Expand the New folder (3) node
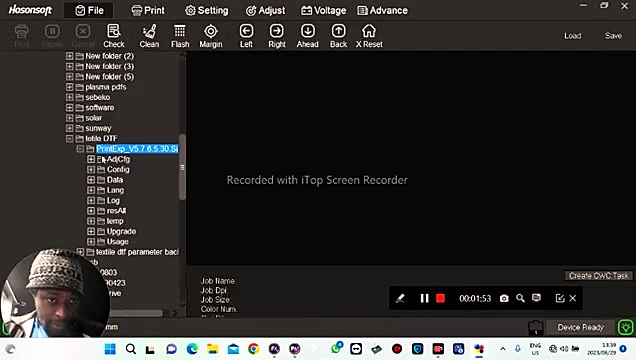 [70, 66]
